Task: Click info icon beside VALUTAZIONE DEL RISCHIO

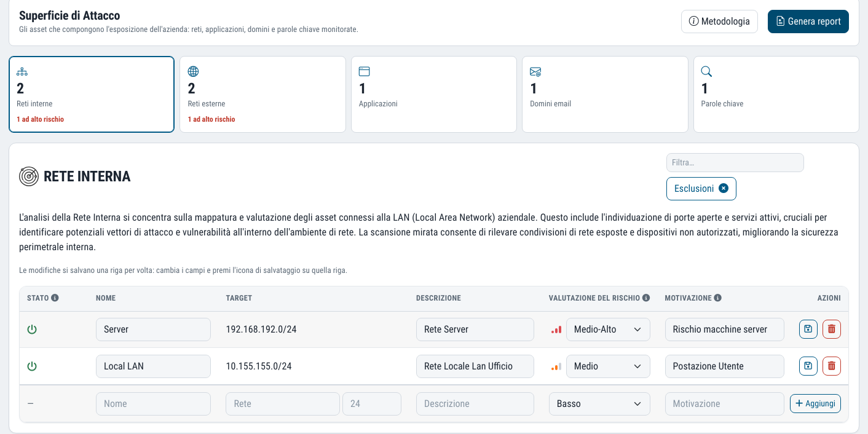Action: [646, 298]
